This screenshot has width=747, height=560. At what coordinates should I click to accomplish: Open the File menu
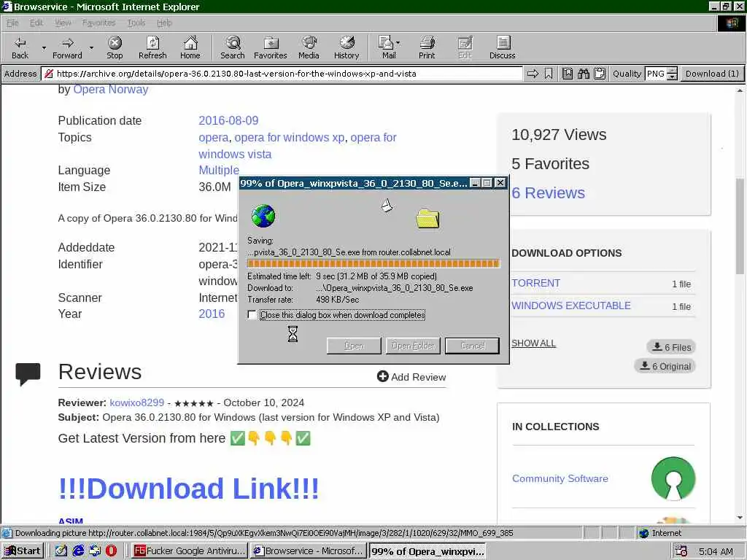tap(12, 23)
